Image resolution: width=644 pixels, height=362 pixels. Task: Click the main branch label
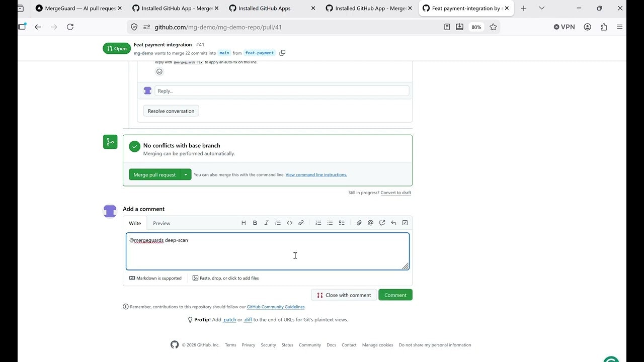point(224,53)
